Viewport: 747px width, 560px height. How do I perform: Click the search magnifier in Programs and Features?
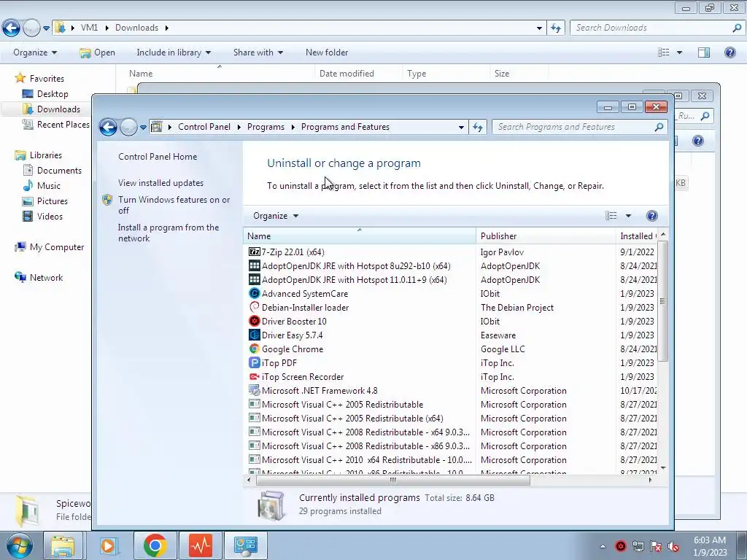point(659,127)
